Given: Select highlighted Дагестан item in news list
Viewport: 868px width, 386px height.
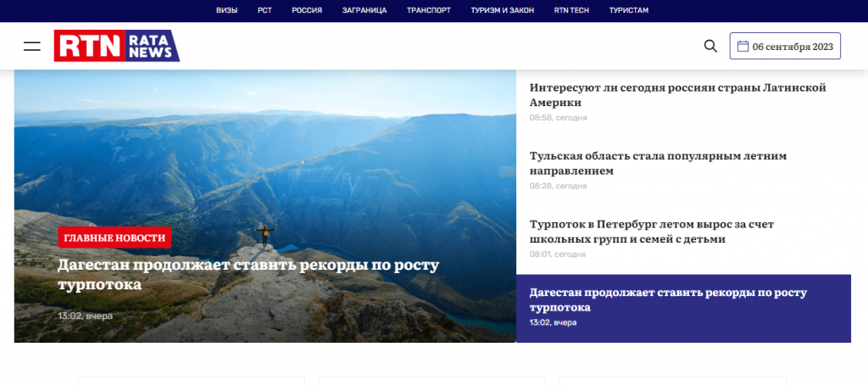Looking at the screenshot, I should click(x=684, y=309).
